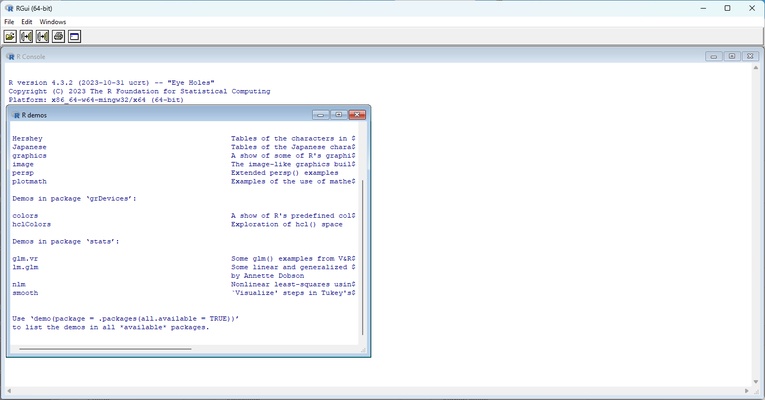This screenshot has height=400, width=765.
Task: Click the R demos vertical scrollbar thumb
Action: pos(363,257)
